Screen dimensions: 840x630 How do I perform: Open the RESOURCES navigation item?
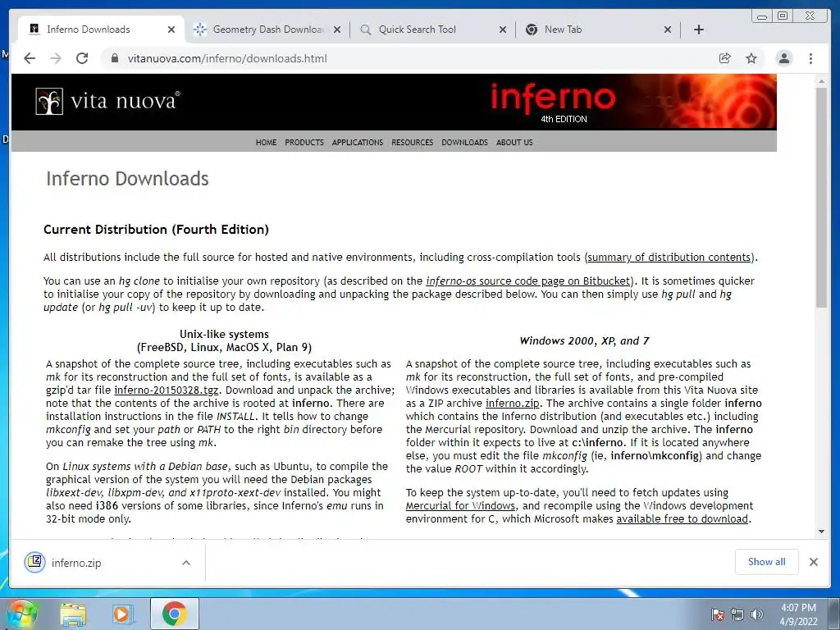pos(412,143)
